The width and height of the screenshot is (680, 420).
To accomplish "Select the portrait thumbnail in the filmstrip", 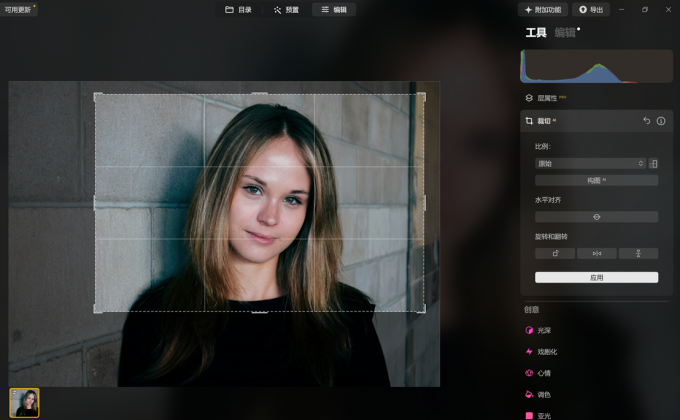I will (x=25, y=402).
